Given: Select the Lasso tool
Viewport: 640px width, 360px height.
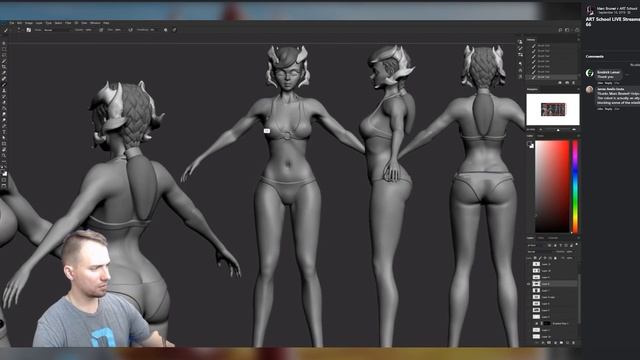Looking at the screenshot, I should coord(4,55).
